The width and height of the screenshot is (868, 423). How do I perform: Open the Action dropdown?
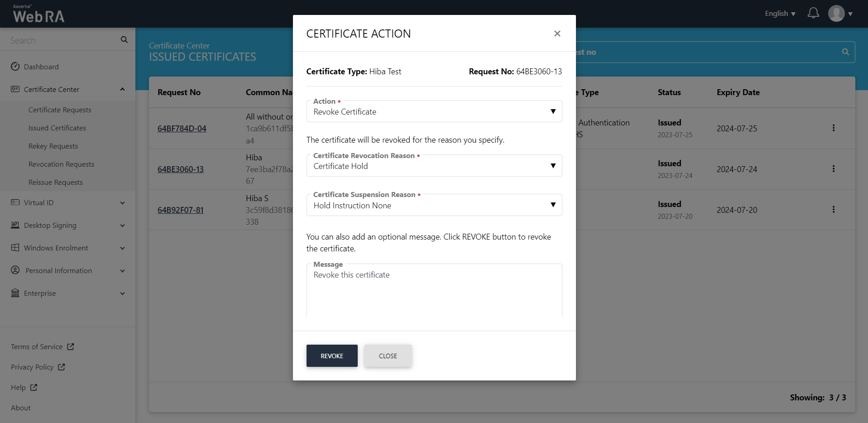(434, 111)
